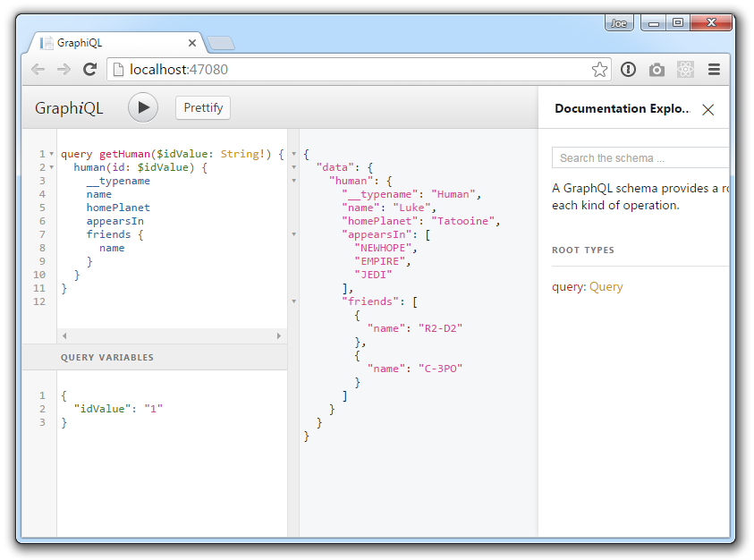Click the "Luke" value in the results
The image size is (754, 560).
point(411,208)
